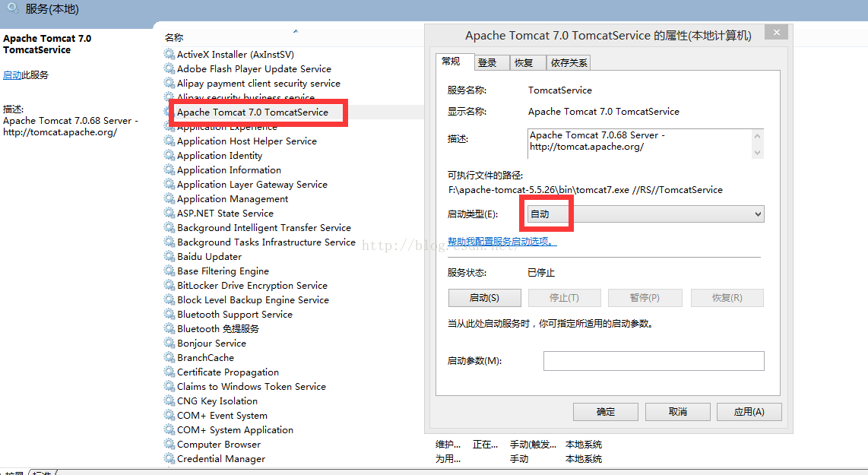This screenshot has width=868, height=475.
Task: Select the CNG Key Isolation service name
Action: [217, 401]
